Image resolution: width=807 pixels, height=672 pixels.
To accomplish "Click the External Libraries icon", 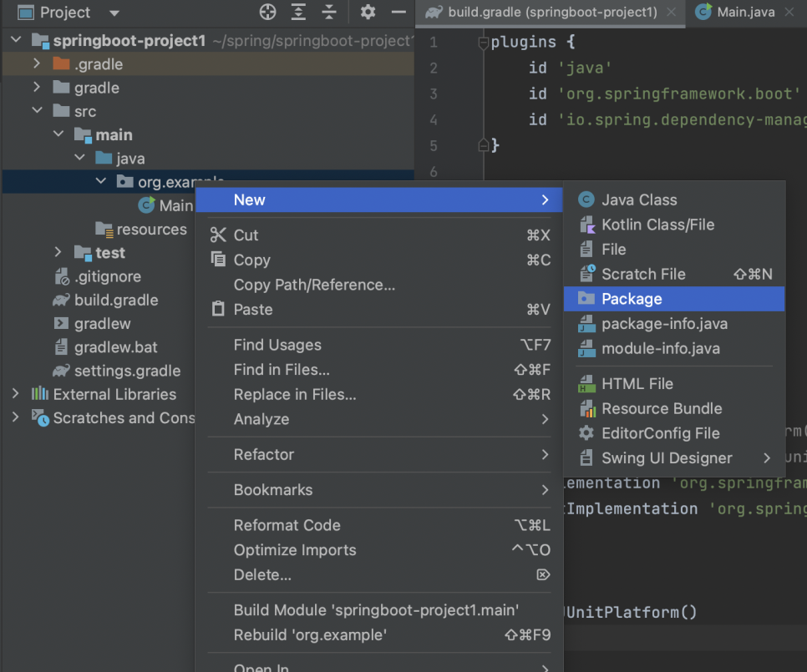I will 39,394.
